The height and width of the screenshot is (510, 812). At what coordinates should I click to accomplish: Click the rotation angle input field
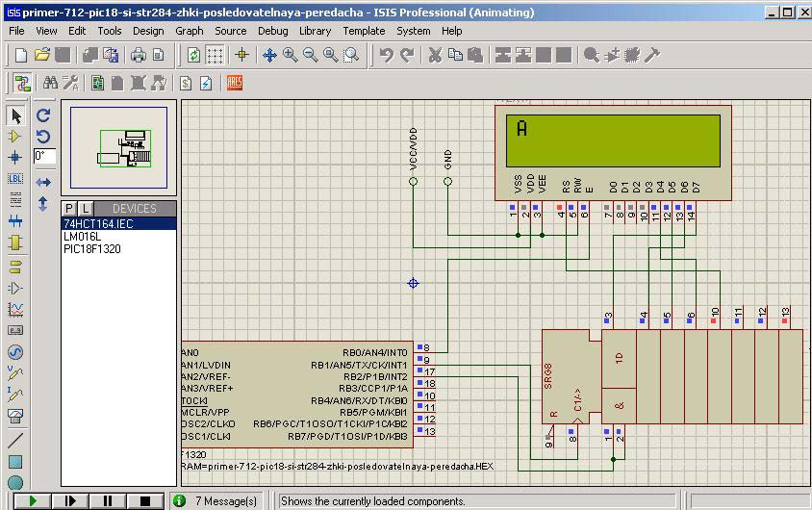(44, 156)
